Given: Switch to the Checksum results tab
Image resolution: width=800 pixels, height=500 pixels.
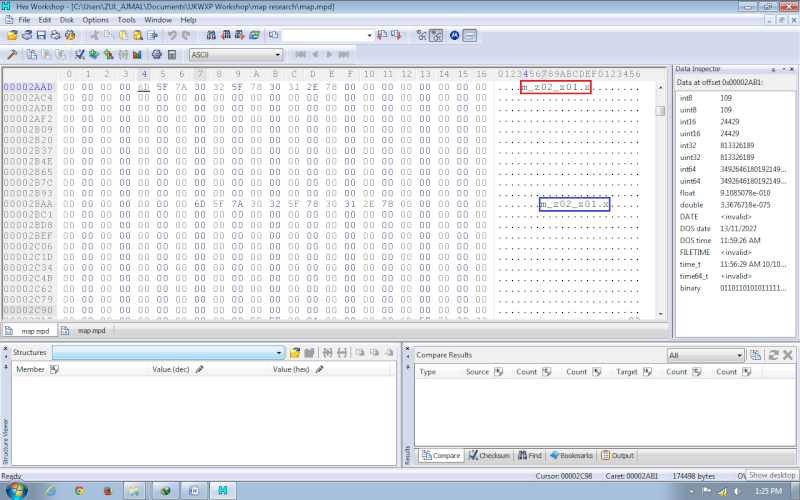Looking at the screenshot, I should [x=489, y=455].
